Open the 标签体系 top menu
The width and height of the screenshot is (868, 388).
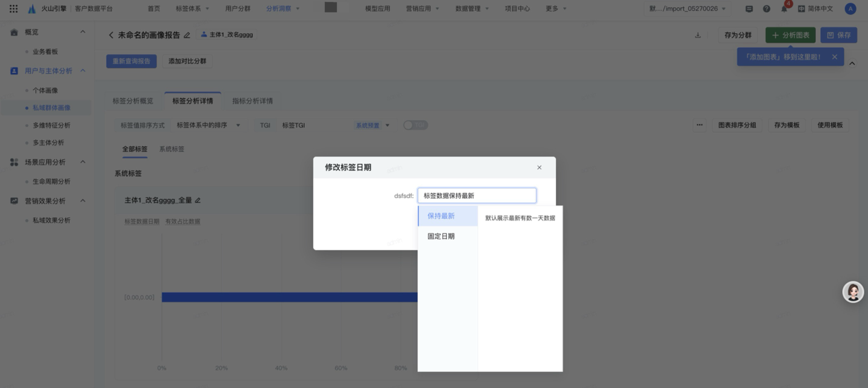pos(192,9)
